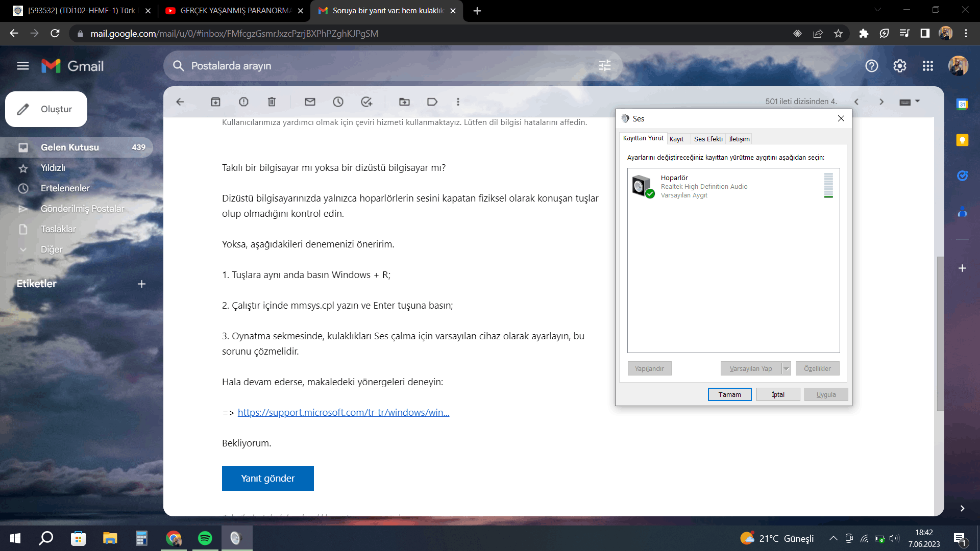Report spam using exclamation icon
The image size is (980, 551).
tap(243, 102)
